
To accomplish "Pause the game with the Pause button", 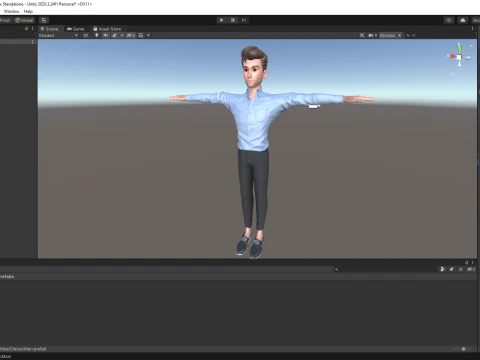I will (x=233, y=20).
